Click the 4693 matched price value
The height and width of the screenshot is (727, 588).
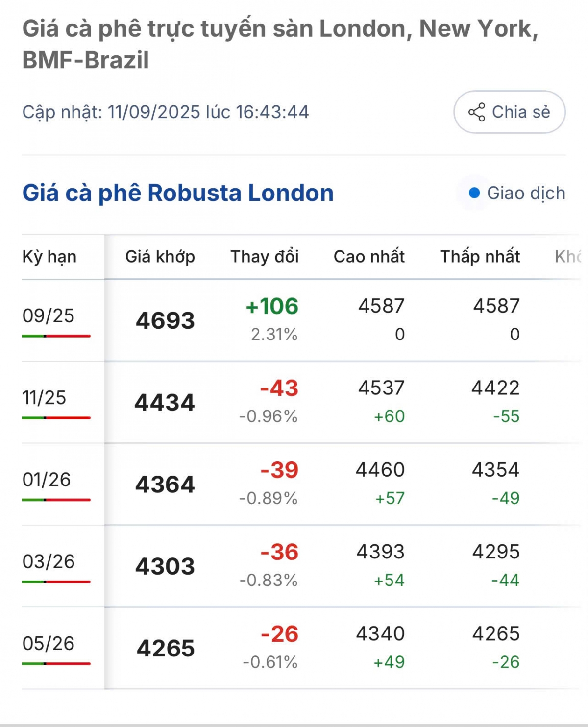pos(165,321)
